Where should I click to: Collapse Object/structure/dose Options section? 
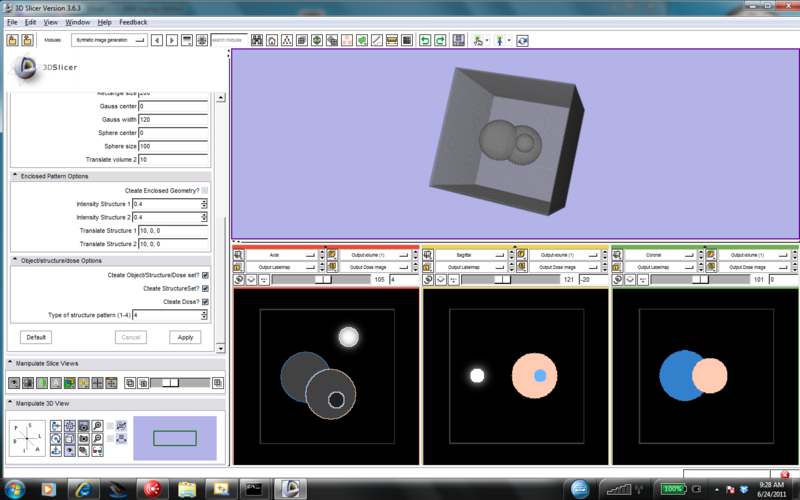click(x=111, y=261)
